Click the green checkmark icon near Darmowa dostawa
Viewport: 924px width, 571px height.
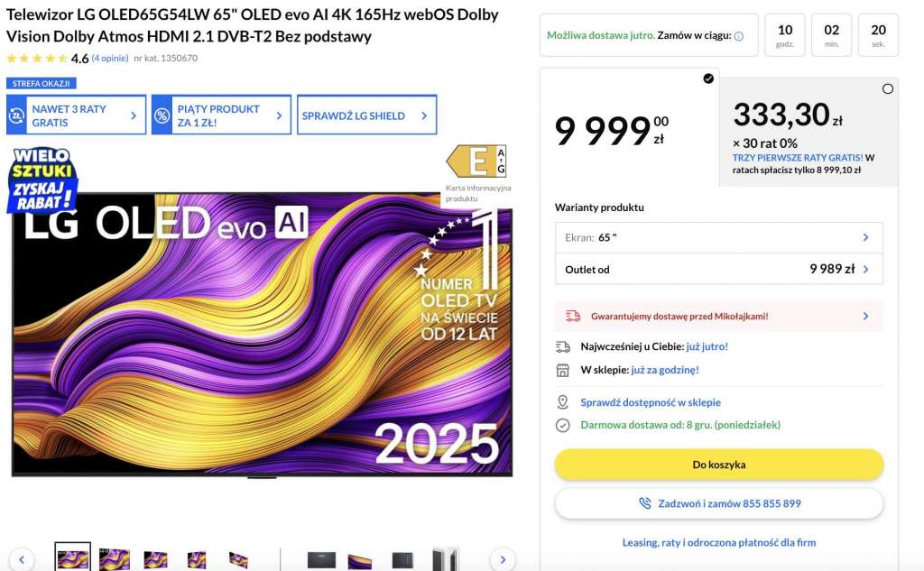pyautogui.click(x=564, y=423)
